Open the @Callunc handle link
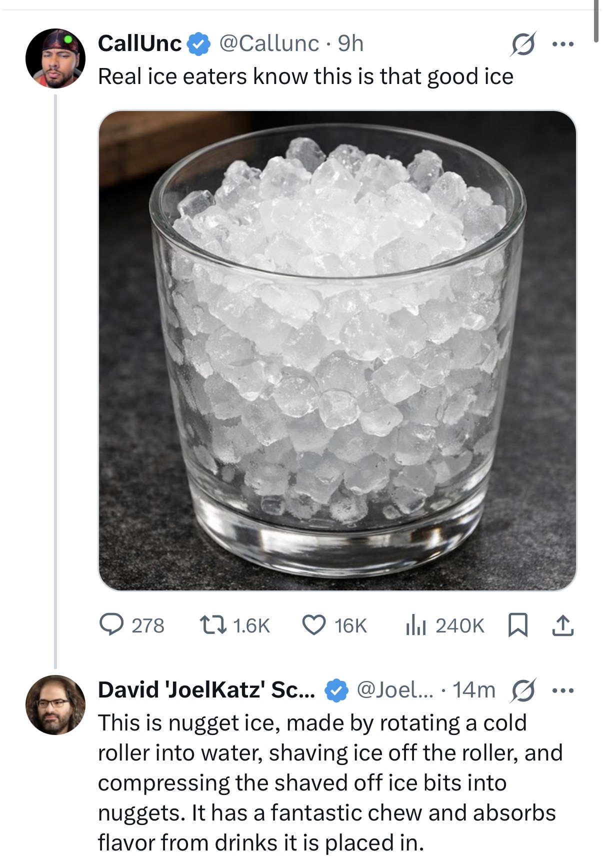 tap(269, 43)
